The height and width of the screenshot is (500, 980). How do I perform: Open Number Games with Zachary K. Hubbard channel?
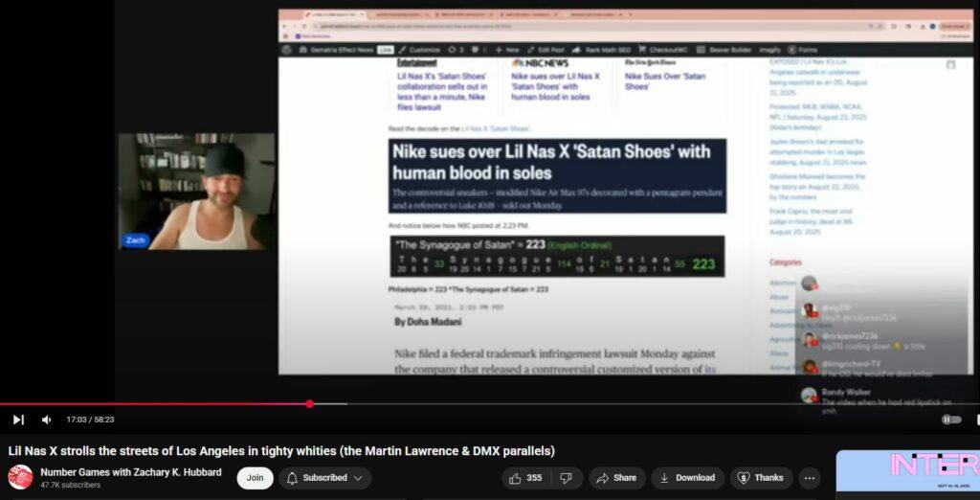point(130,472)
